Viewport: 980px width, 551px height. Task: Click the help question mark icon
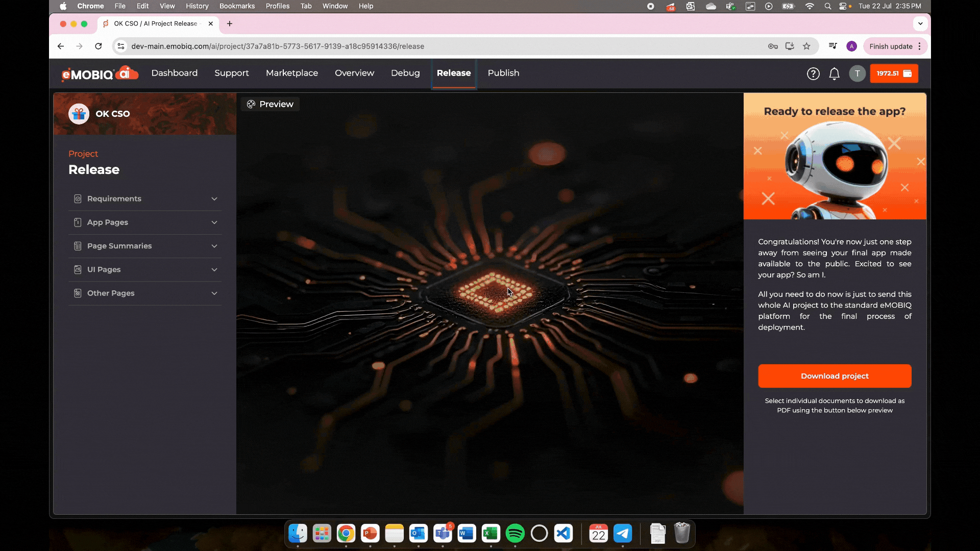813,74
